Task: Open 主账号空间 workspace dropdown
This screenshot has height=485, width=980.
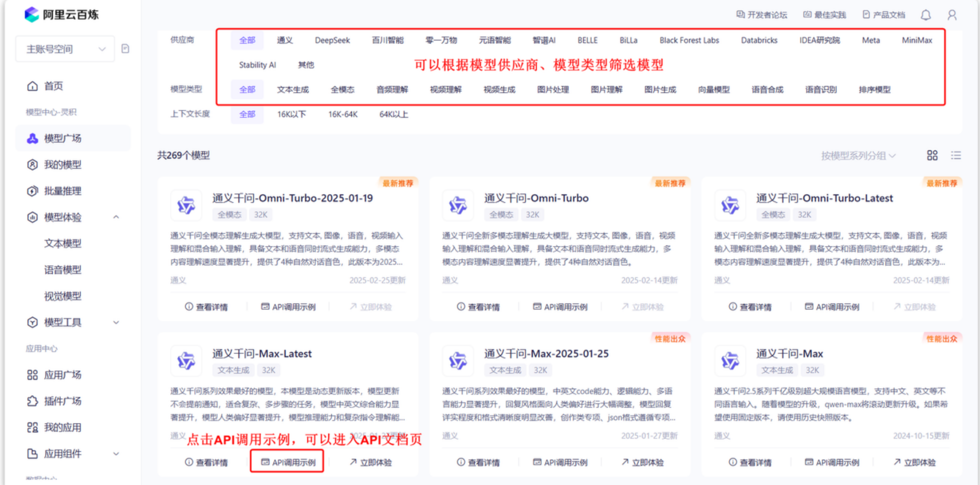Action: (x=65, y=49)
